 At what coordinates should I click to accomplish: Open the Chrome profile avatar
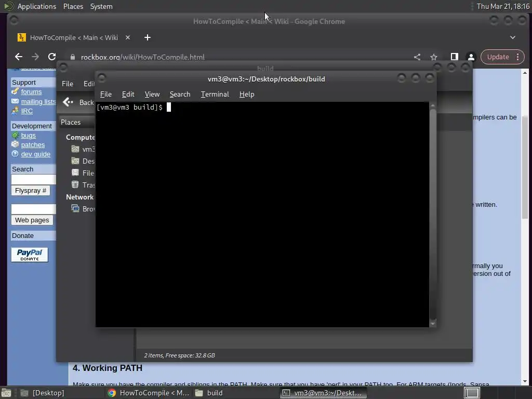[x=471, y=57]
